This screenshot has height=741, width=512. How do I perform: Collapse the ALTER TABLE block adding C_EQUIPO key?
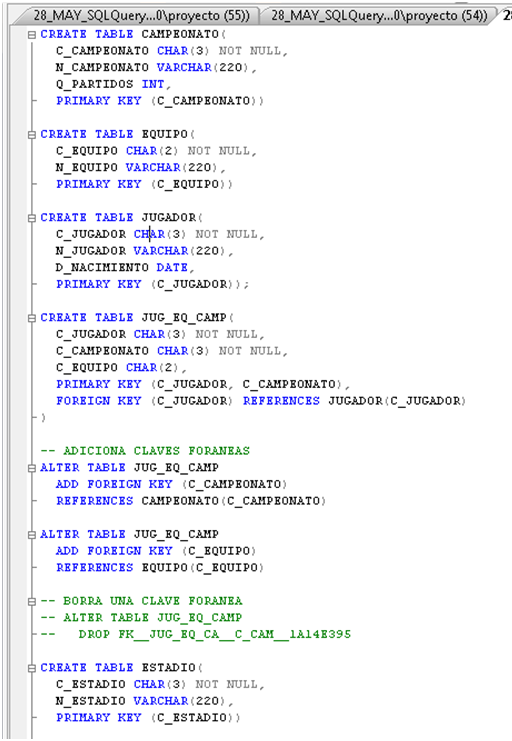[x=32, y=534]
